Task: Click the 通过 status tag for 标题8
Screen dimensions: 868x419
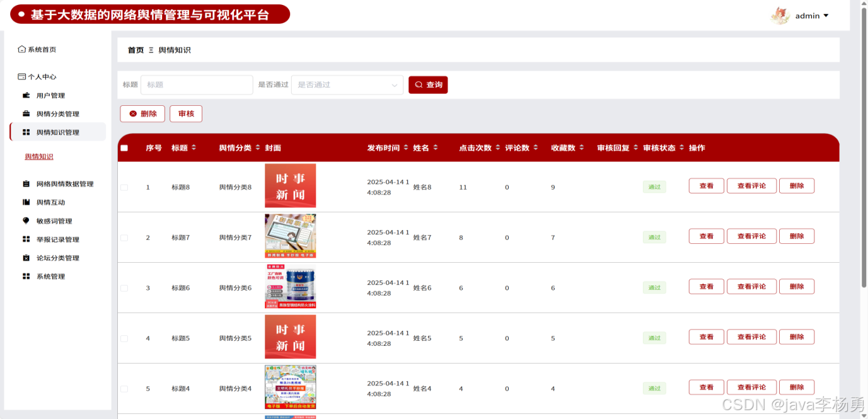Action: tap(654, 187)
